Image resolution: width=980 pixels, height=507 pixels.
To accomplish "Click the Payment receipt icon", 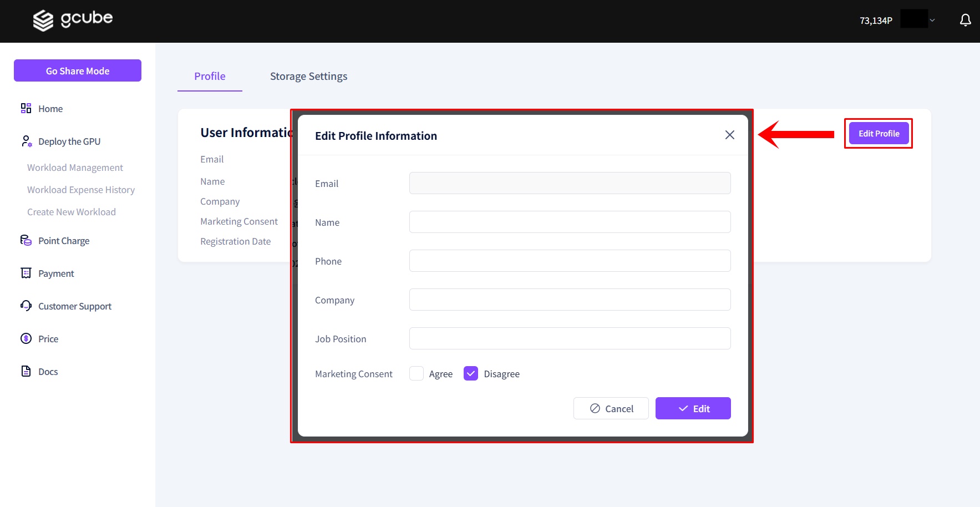I will 26,273.
